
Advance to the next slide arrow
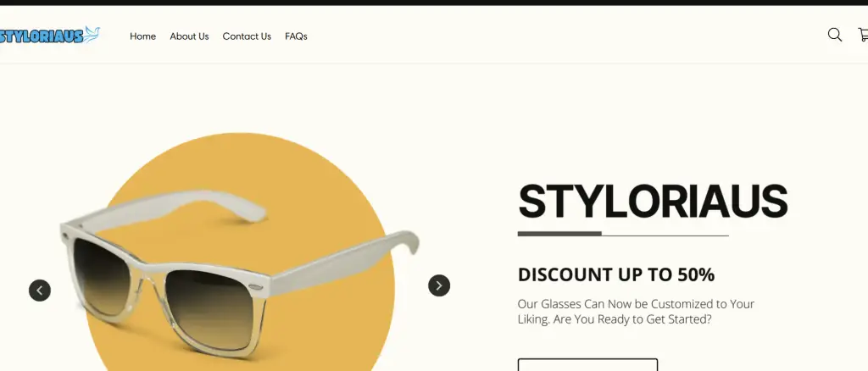(439, 285)
